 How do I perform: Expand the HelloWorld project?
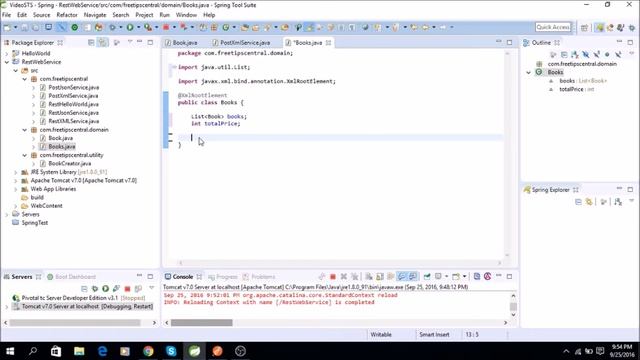tap(7, 53)
